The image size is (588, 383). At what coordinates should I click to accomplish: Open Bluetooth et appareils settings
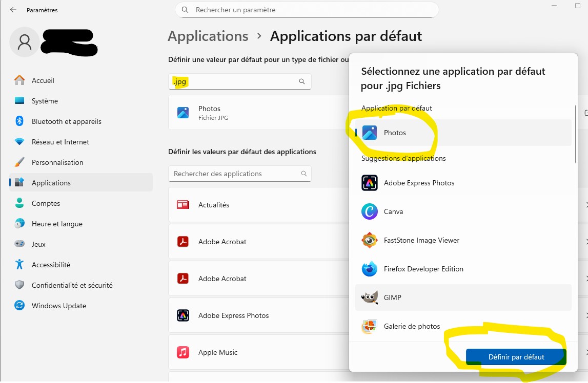(x=66, y=121)
